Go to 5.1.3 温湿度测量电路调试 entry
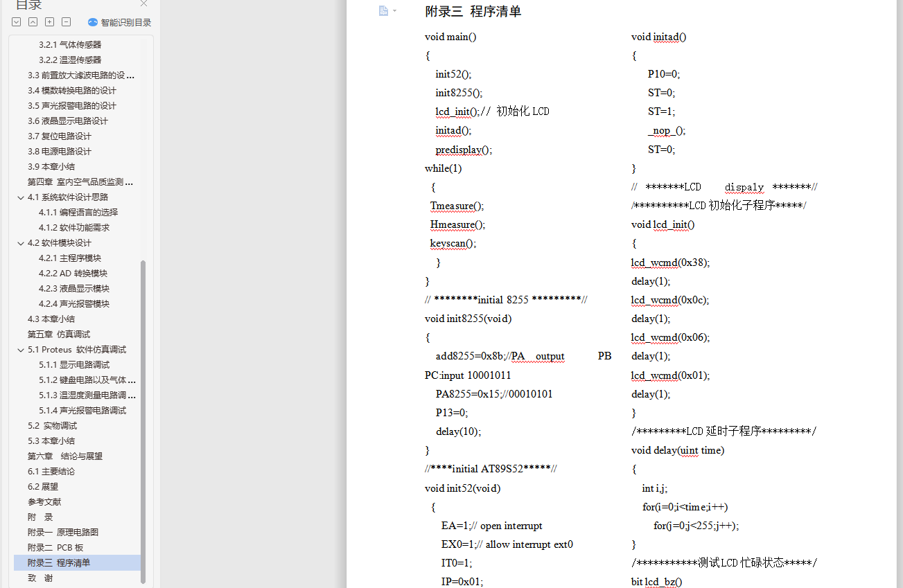The image size is (903, 588). (x=87, y=395)
